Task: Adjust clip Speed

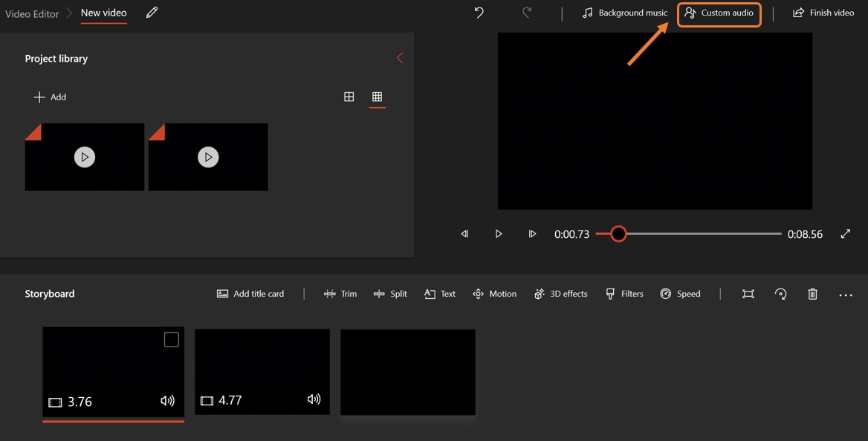Action: coord(680,294)
